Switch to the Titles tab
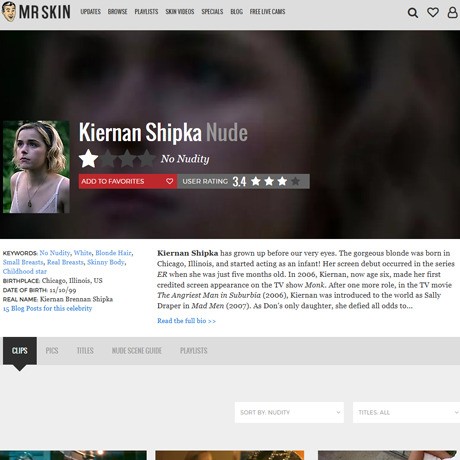 [85, 351]
